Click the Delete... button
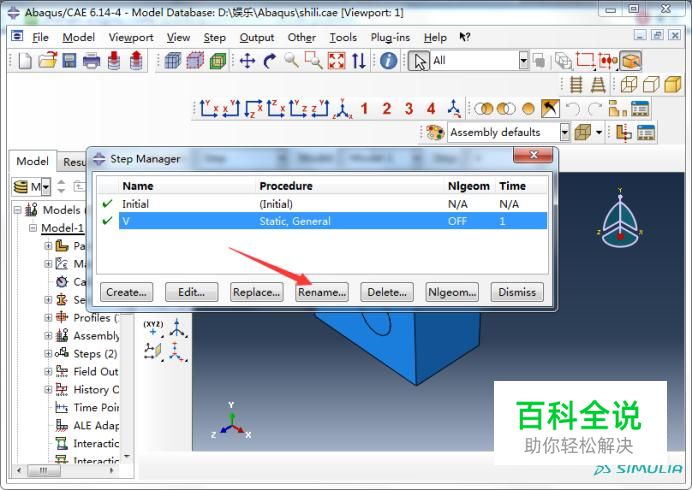 click(x=387, y=292)
